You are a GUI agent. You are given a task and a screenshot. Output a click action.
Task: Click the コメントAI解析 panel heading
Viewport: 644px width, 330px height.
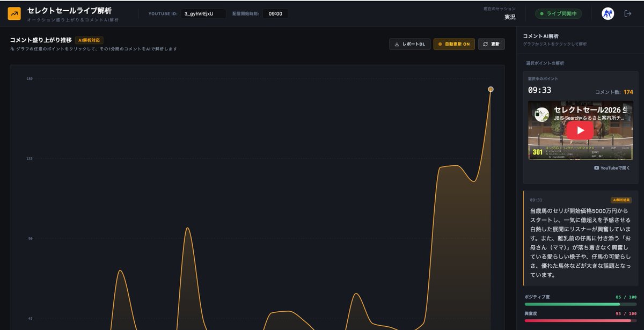pyautogui.click(x=541, y=36)
